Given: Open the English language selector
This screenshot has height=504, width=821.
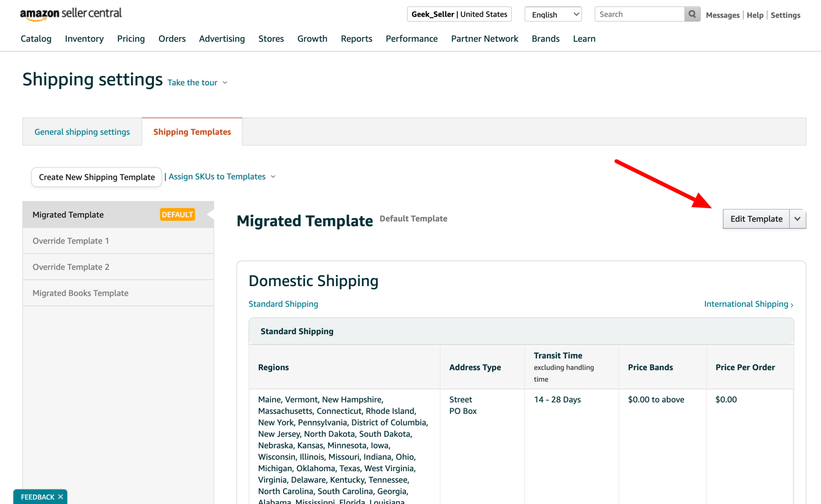Looking at the screenshot, I should [x=553, y=14].
